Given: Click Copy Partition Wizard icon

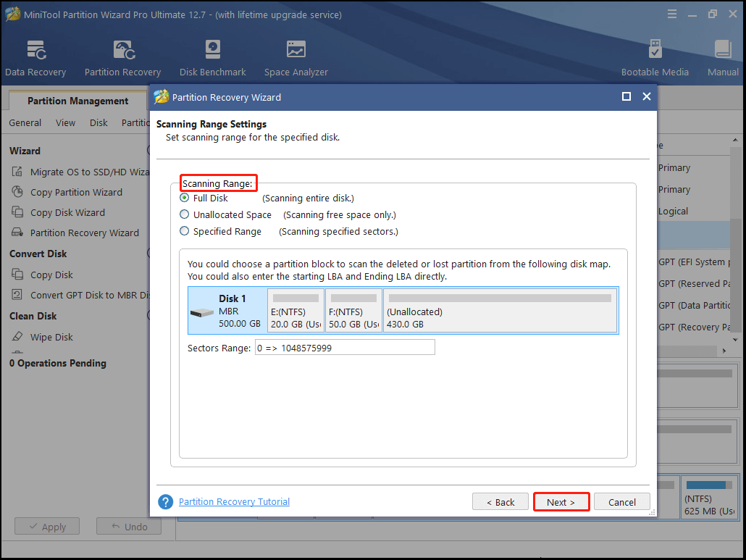Looking at the screenshot, I should [17, 192].
